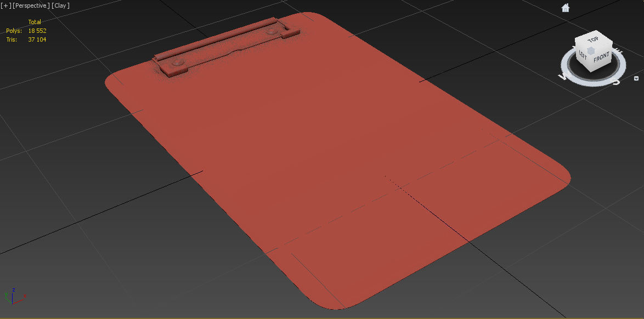Select the LEFT face of the ViewCube
644x319 pixels.
(583, 54)
